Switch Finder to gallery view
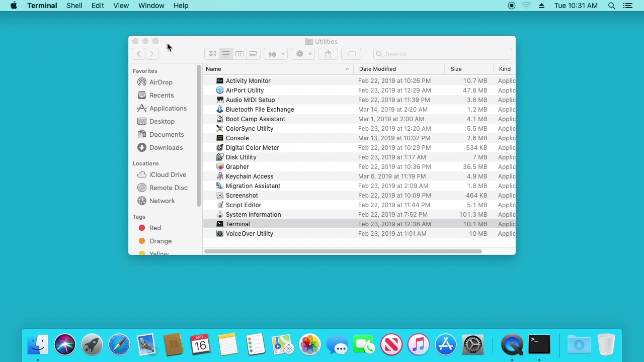Image resolution: width=644 pixels, height=362 pixels. click(x=253, y=54)
